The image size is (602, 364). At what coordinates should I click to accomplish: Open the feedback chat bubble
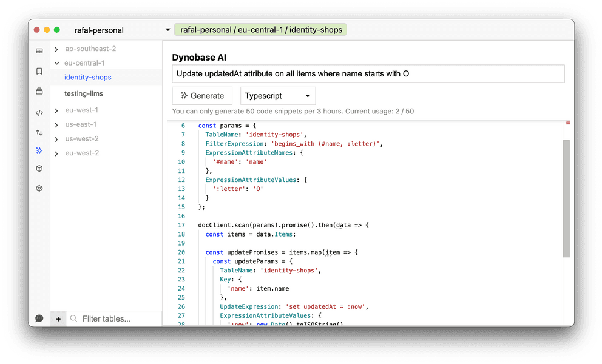(x=39, y=318)
